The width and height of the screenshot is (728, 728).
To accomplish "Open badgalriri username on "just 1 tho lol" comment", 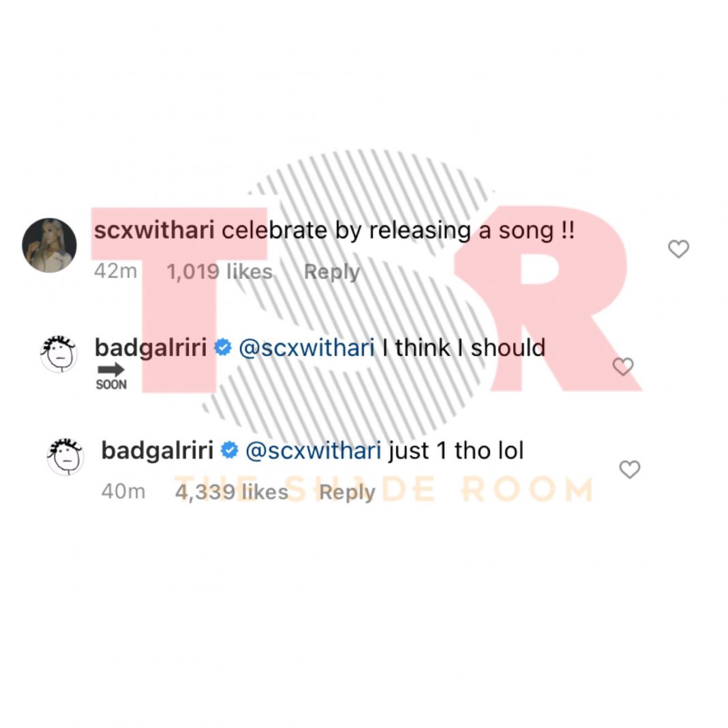I will 157,451.
